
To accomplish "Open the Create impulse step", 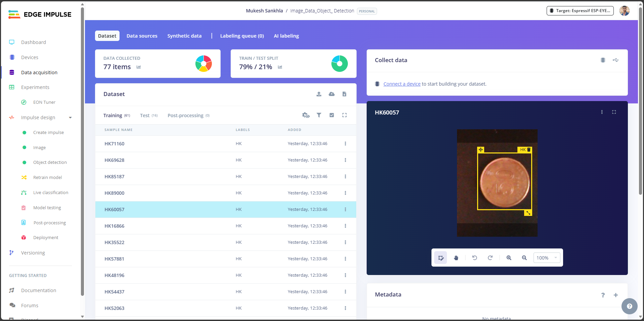I will coord(48,133).
